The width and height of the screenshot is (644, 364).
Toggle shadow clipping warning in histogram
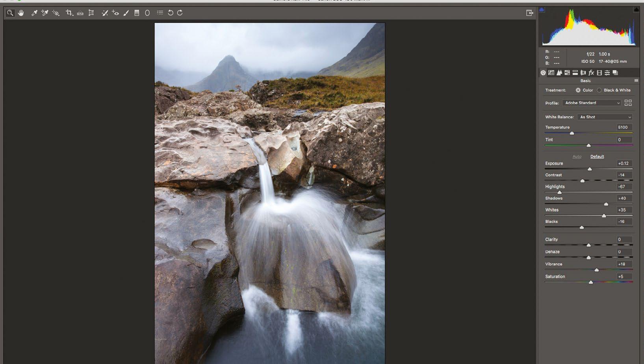(x=542, y=9)
